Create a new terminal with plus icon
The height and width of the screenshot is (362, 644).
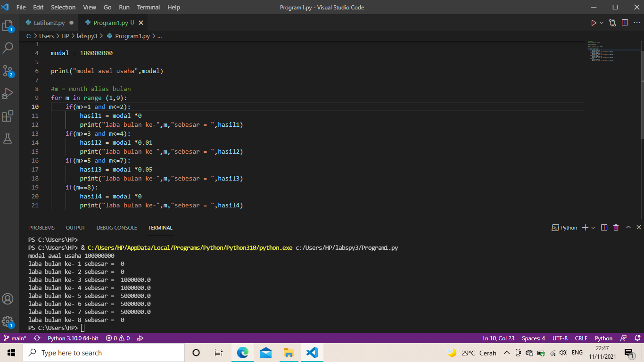585,228
